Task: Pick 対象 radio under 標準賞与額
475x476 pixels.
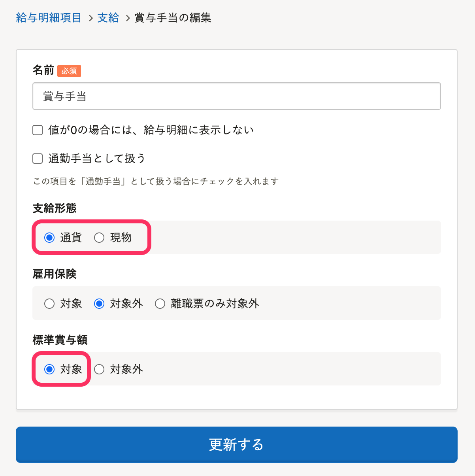Action: 49,369
